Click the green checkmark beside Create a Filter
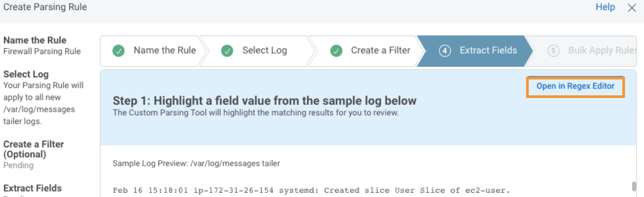644x197 pixels. (x=336, y=51)
